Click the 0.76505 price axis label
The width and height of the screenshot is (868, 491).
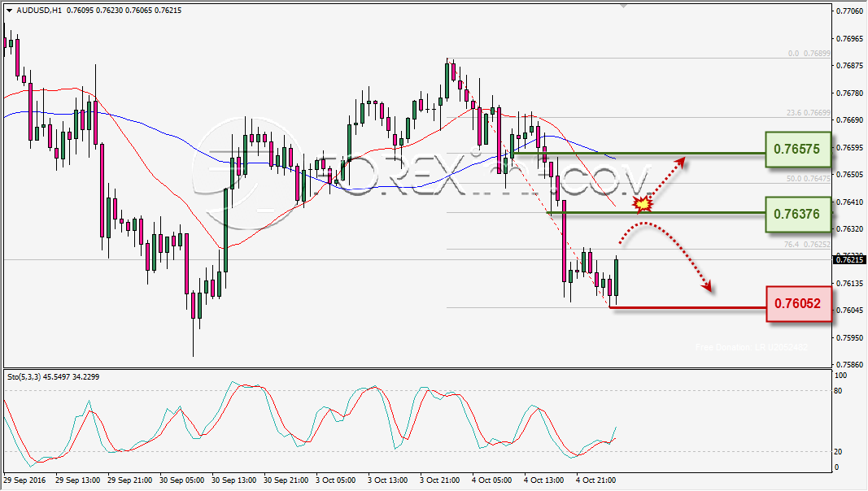[850, 175]
